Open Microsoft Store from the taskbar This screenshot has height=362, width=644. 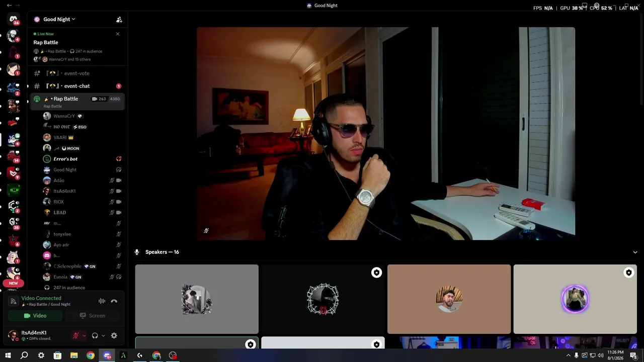[57, 355]
